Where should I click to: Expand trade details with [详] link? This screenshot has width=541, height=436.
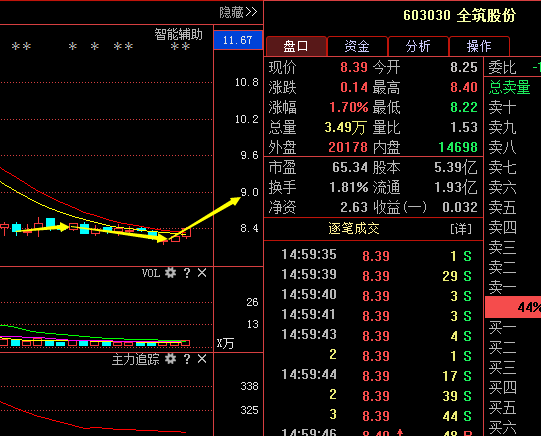461,229
